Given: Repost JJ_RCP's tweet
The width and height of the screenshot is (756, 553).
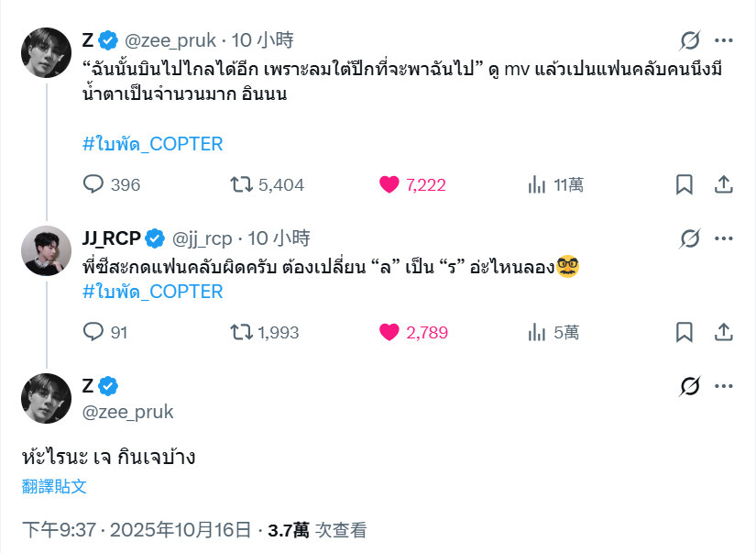Looking at the screenshot, I should point(242,332).
